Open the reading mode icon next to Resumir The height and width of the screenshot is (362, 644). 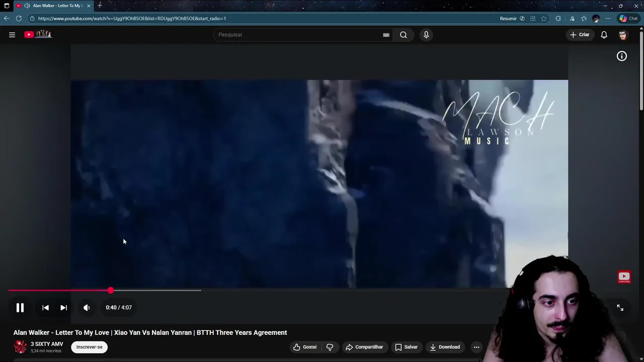[522, 19]
